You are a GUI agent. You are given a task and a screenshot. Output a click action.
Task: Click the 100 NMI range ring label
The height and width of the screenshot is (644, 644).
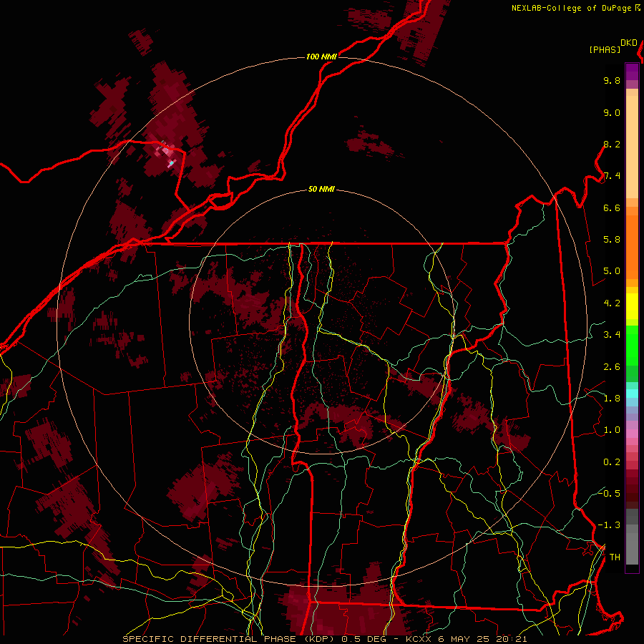321,57
